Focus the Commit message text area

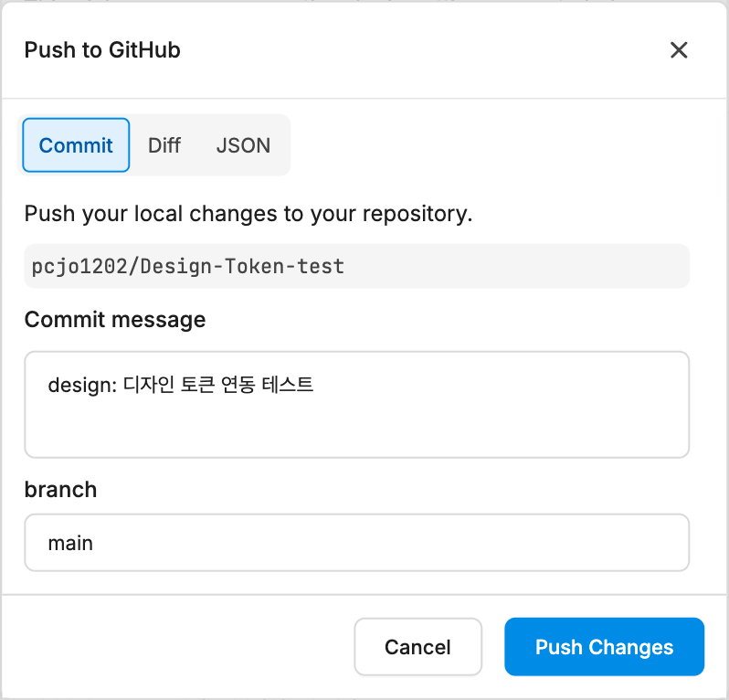(x=356, y=405)
